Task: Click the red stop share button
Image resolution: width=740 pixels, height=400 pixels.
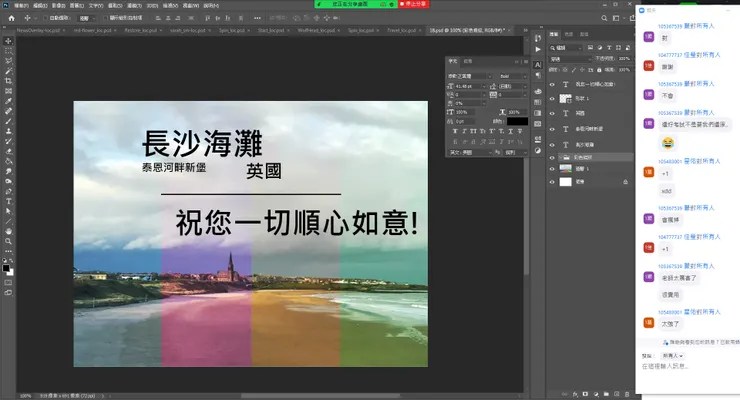Action: tap(413, 4)
